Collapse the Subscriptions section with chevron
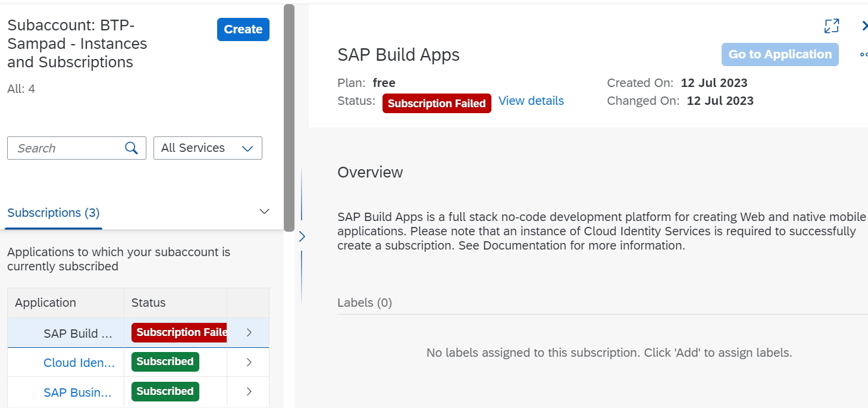The width and height of the screenshot is (868, 408). [x=265, y=212]
